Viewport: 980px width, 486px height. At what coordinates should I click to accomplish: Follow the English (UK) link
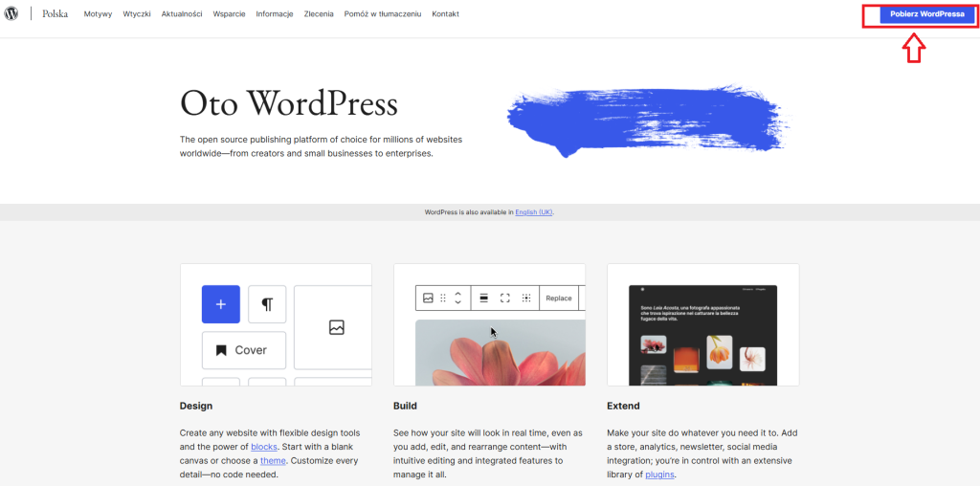[533, 212]
